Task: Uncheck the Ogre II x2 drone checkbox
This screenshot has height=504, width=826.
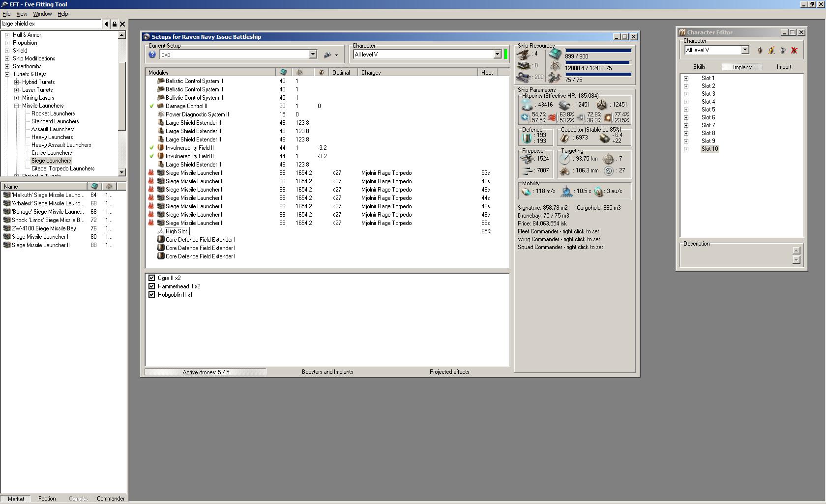Action: click(x=152, y=278)
